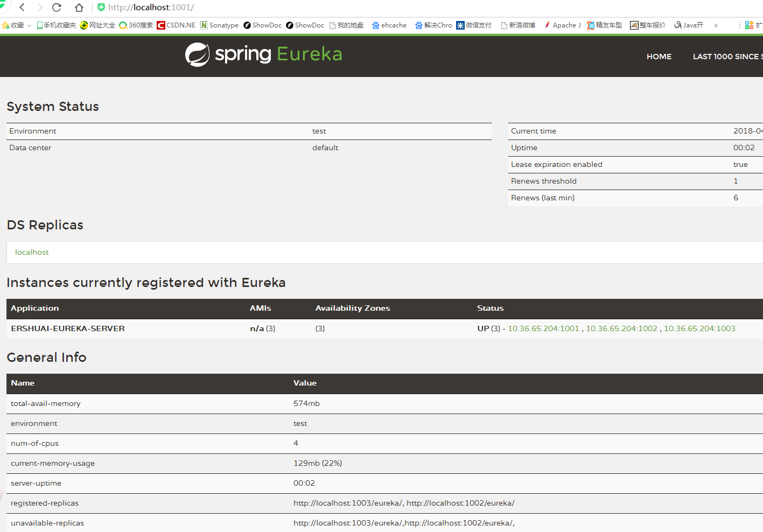Screen dimensions: 763x532
Task: Click the Lease expiration enabled label
Action: pos(557,164)
